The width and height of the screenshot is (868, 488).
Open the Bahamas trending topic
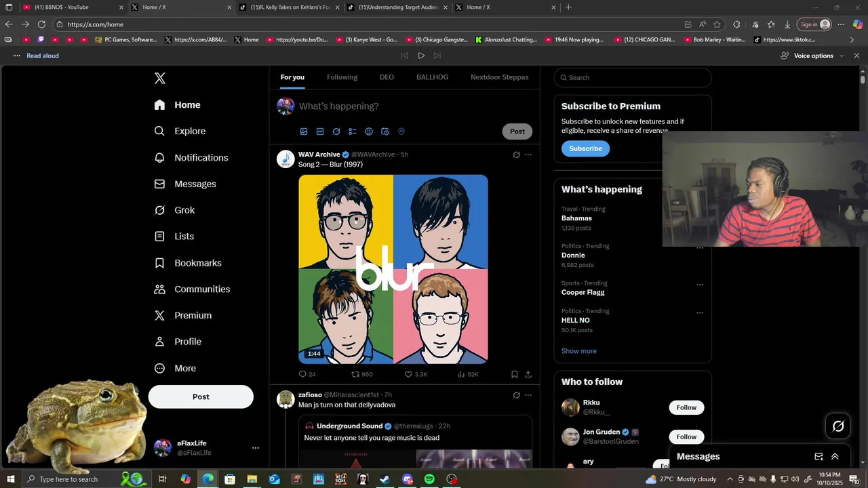[x=576, y=218]
